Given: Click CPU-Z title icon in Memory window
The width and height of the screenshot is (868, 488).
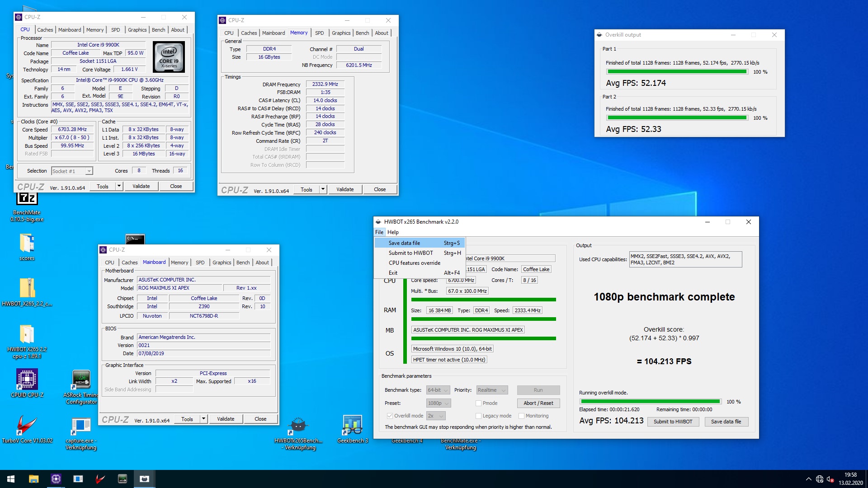Looking at the screenshot, I should click(222, 20).
